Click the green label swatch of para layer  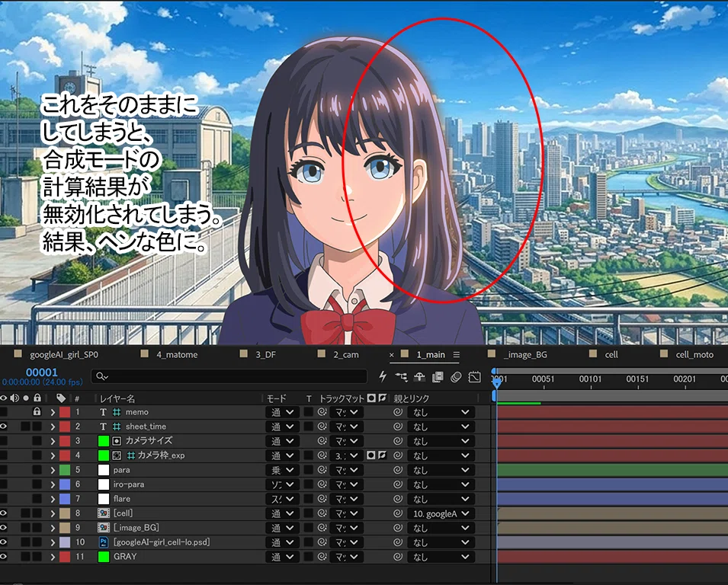tap(65, 470)
